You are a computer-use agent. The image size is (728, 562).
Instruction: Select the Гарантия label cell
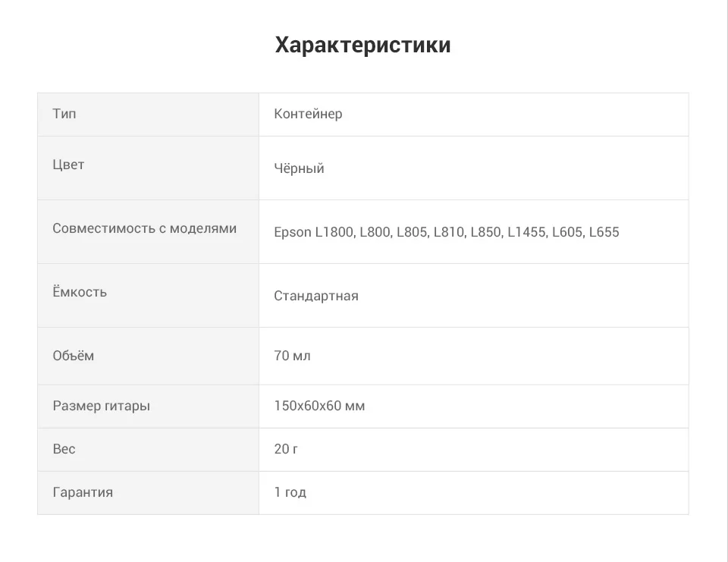coord(148,493)
